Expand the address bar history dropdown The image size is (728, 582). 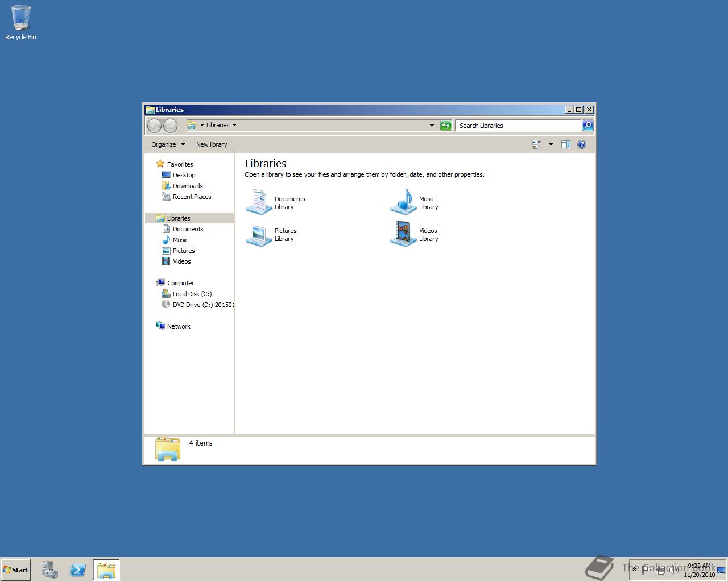tap(432, 126)
